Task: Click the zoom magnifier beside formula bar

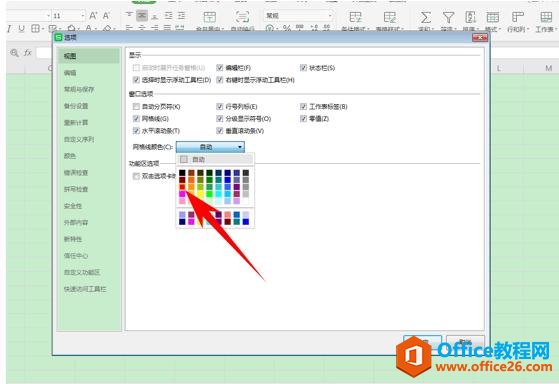Action: (14, 53)
